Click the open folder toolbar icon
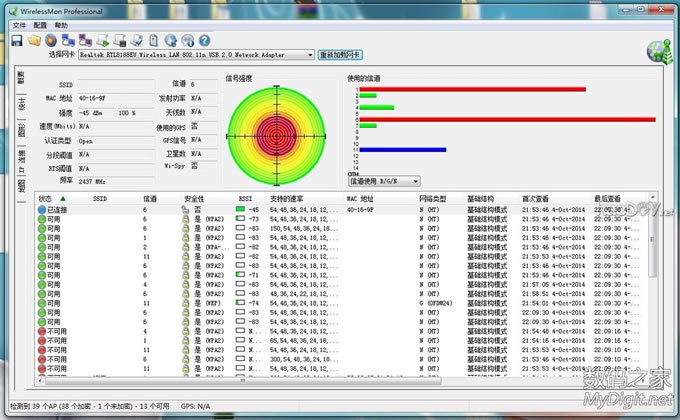The width and height of the screenshot is (680, 420). point(33,40)
